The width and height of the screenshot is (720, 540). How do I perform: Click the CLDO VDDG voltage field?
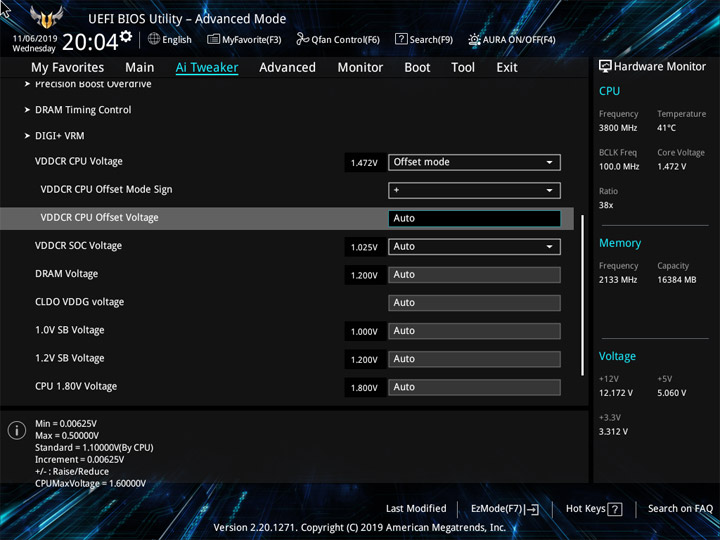(x=474, y=303)
